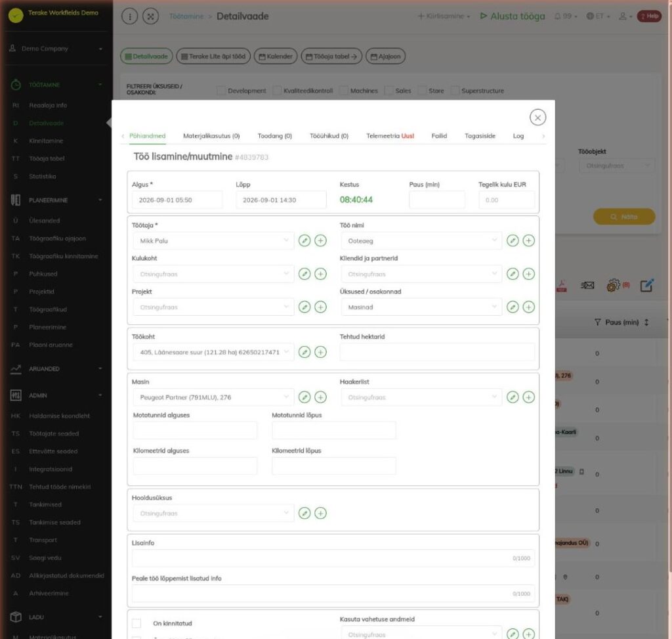Add a new Töötaja with plus icon
Screen dimensions: 672x639
tap(320, 240)
